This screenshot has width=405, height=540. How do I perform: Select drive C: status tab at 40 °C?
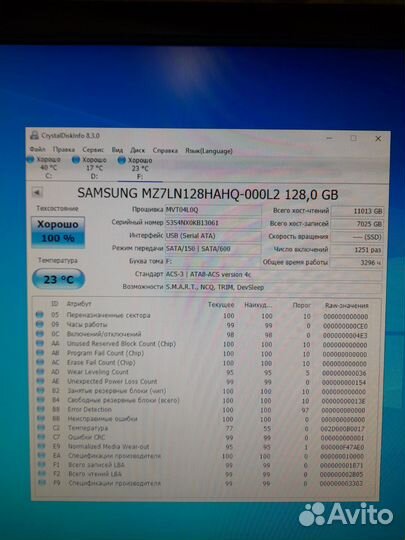(x=45, y=167)
